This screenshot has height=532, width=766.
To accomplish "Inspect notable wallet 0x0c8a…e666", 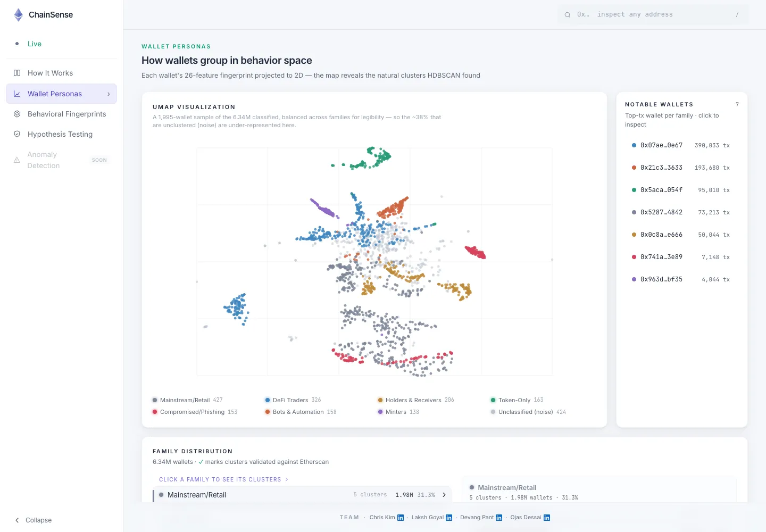I will tap(681, 235).
